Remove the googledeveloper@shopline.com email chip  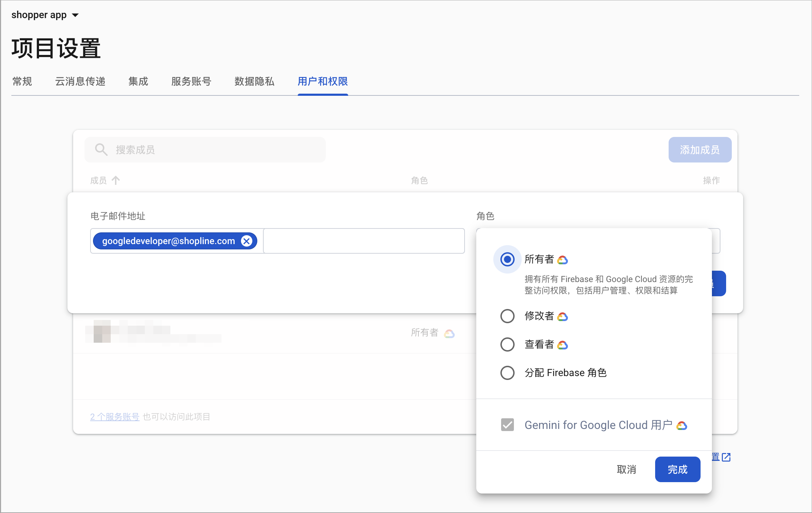coord(247,241)
